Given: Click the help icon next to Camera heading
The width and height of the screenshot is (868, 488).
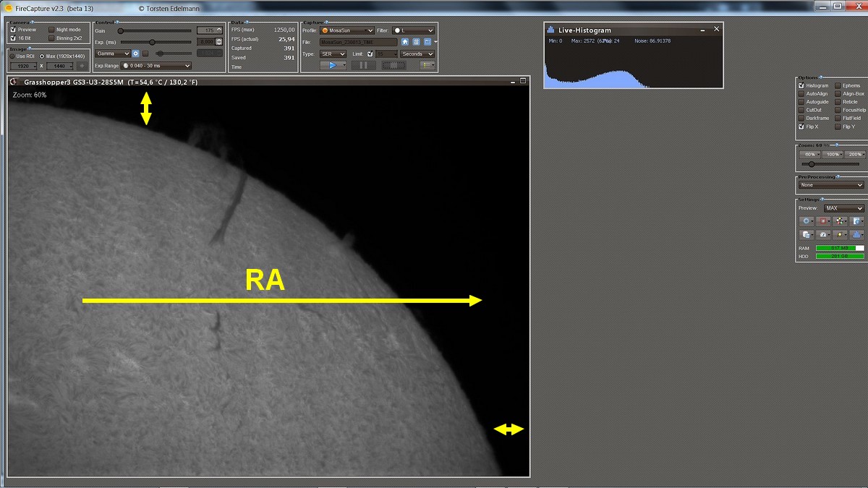Looking at the screenshot, I should pyautogui.click(x=31, y=22).
